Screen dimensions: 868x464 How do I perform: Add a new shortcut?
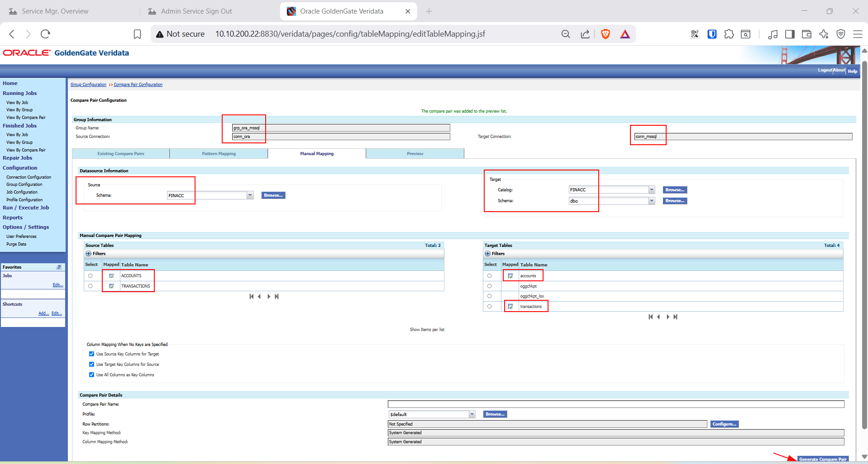click(43, 313)
